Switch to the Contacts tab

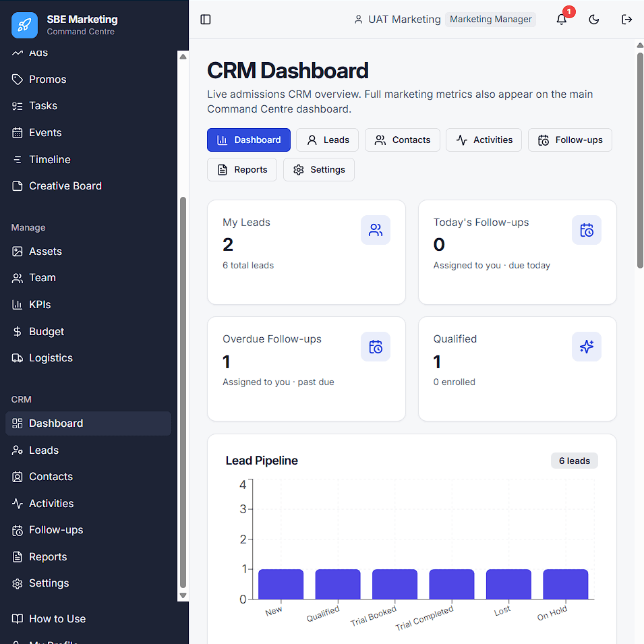click(402, 140)
